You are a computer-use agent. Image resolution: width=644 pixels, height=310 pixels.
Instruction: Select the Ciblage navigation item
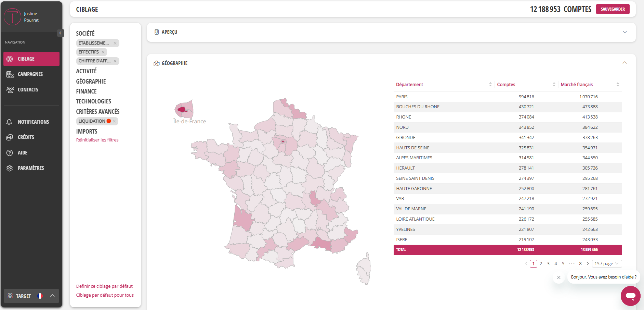tap(31, 59)
